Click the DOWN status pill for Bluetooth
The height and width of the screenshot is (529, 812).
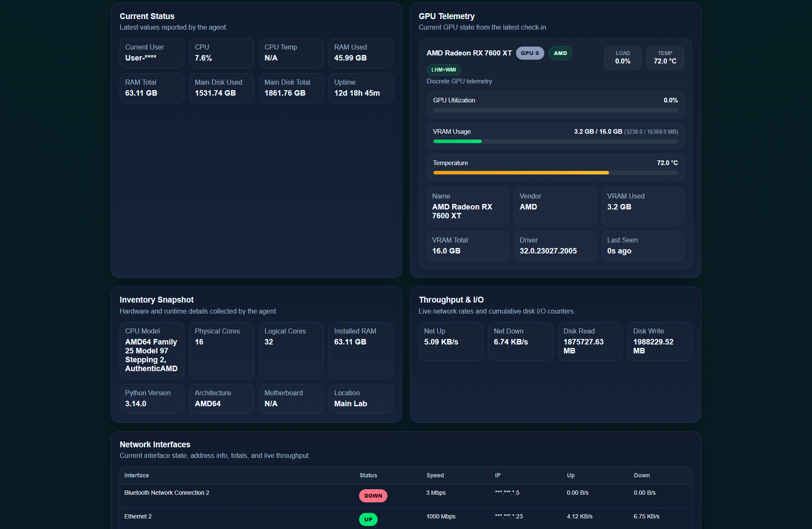point(373,496)
